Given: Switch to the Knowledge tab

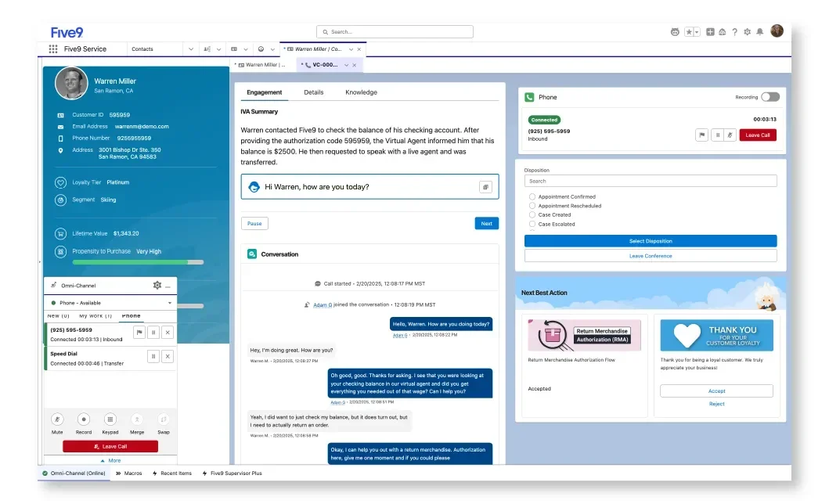Looking at the screenshot, I should pos(361,92).
